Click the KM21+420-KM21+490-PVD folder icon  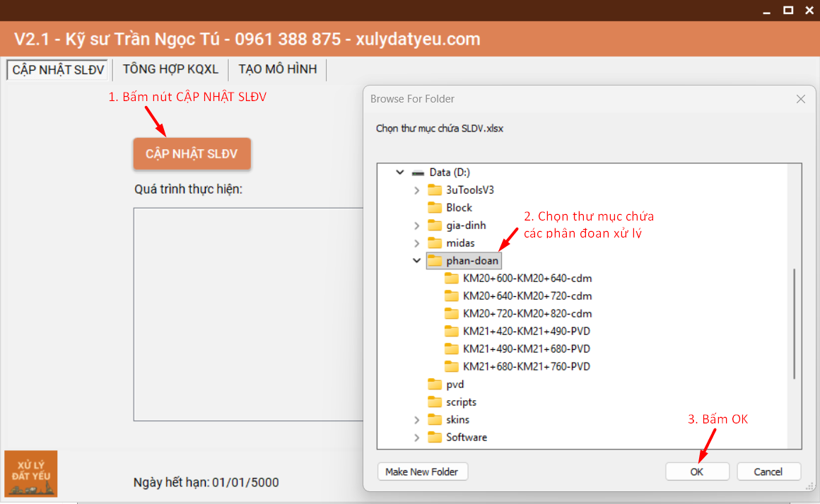[452, 332]
